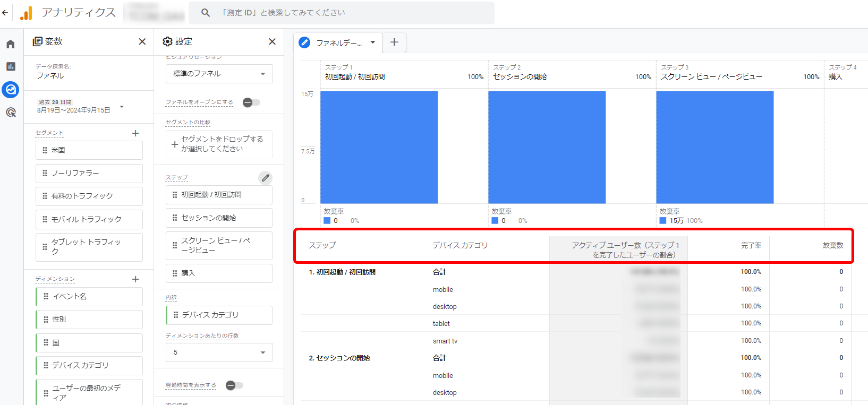
Task: Open the date range dropdown
Action: pos(122,107)
